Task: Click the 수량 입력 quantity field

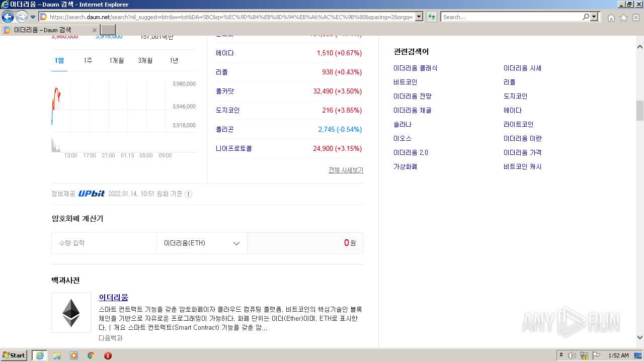Action: (104, 243)
